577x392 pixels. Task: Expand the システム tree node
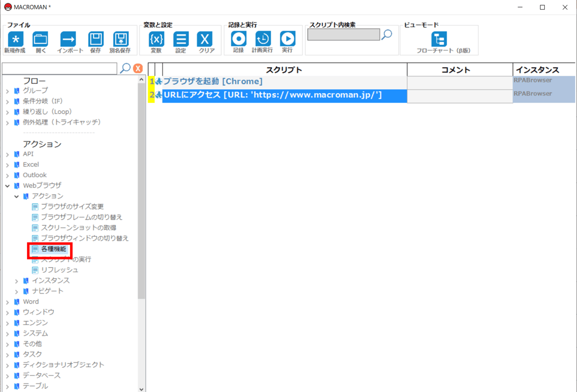point(8,333)
